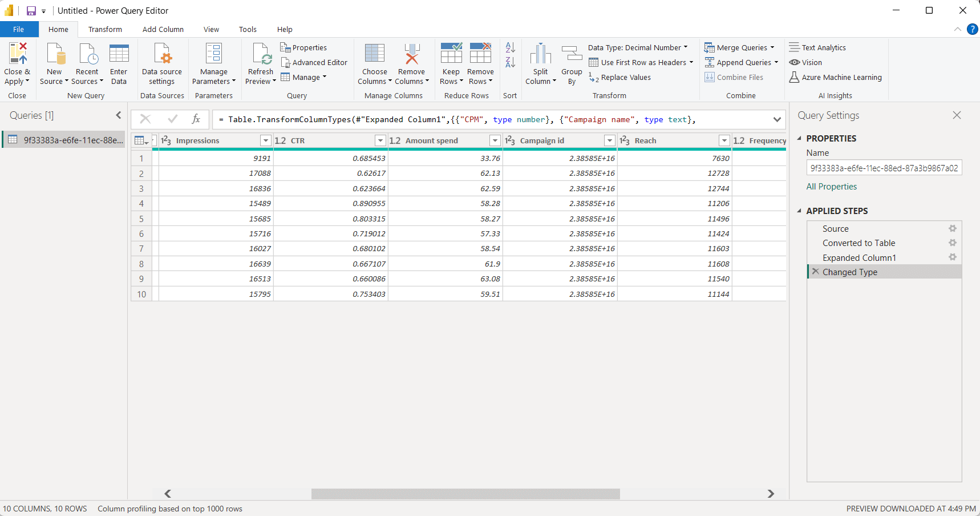
Task: Close the Query Settings pane
Action: tap(957, 115)
